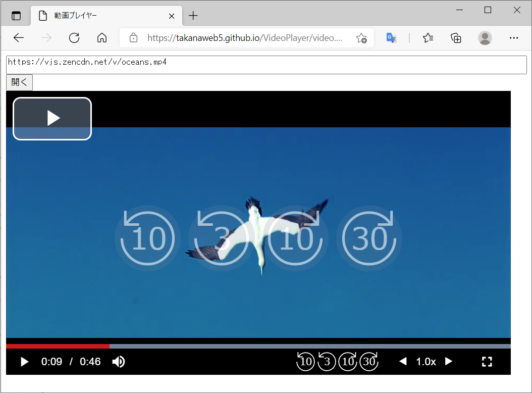Rewind 3 seconds using control bar icon
Screen dimensions: 532x393
coord(327,362)
